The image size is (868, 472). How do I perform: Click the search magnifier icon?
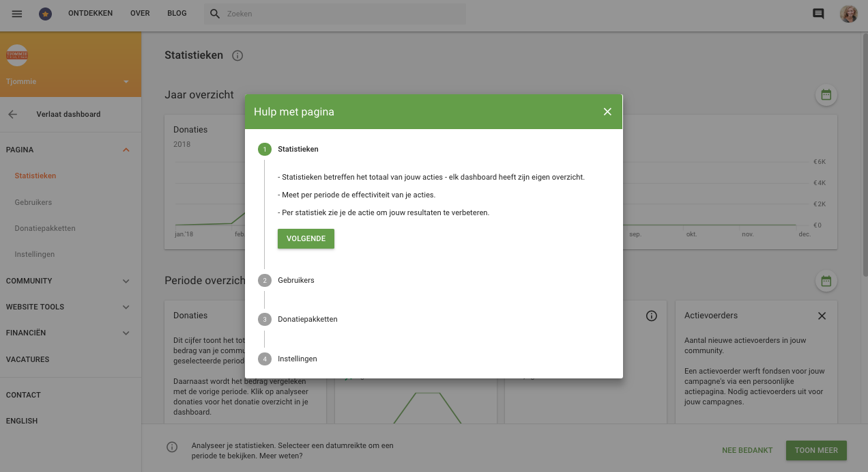pos(215,14)
